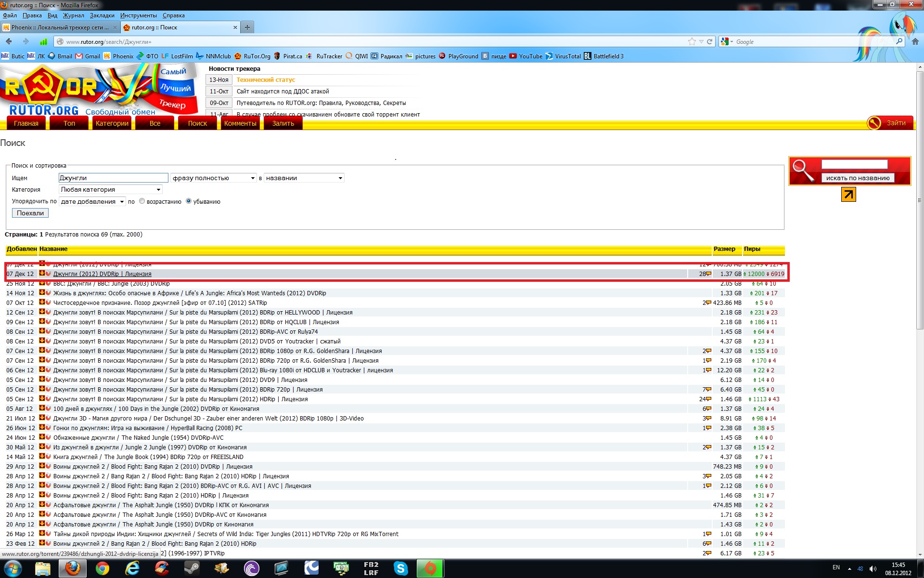924x578 pixels.
Task: Click the yellow arrow icon under search box
Action: [848, 195]
